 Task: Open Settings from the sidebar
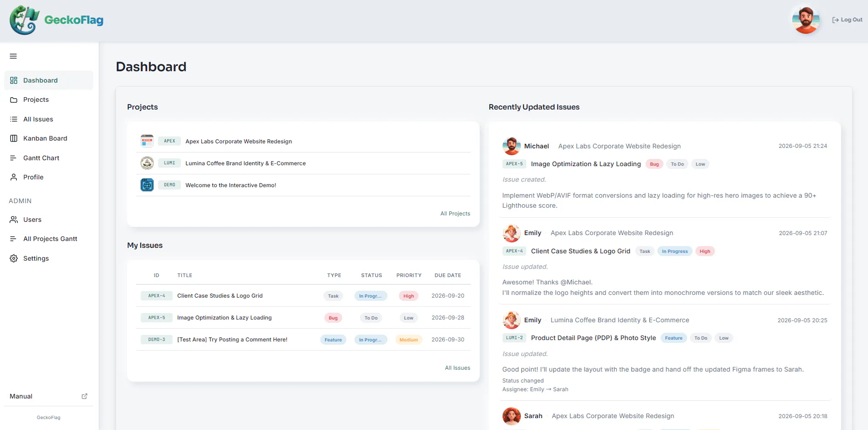(48, 258)
